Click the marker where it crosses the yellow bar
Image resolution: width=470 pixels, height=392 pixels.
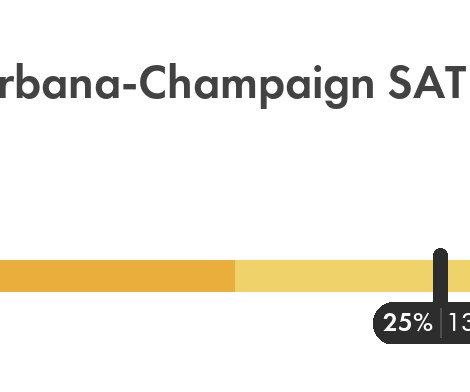click(x=440, y=276)
